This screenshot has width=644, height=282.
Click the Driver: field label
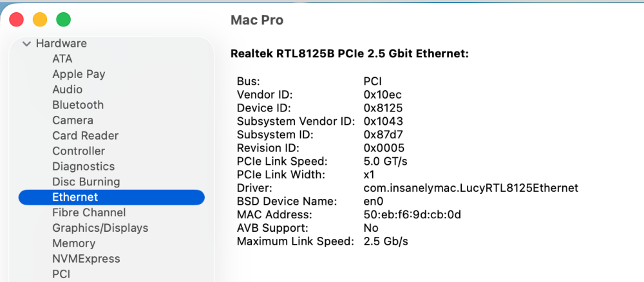point(254,188)
